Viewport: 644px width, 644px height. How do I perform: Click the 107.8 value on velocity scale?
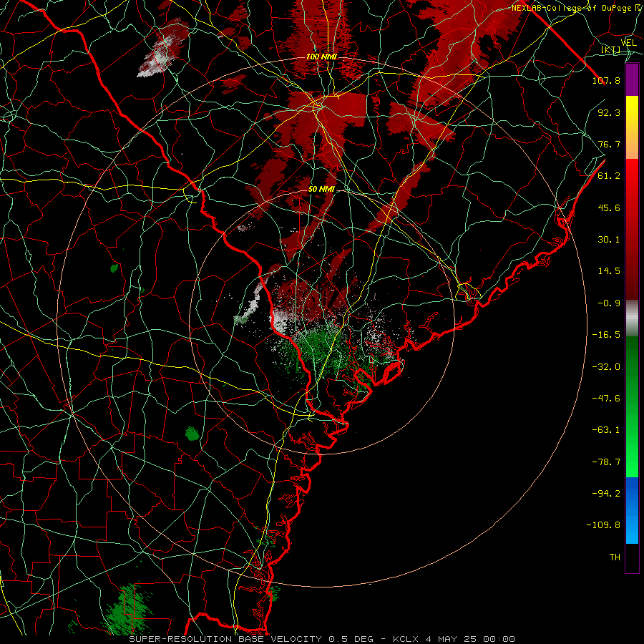[x=606, y=80]
